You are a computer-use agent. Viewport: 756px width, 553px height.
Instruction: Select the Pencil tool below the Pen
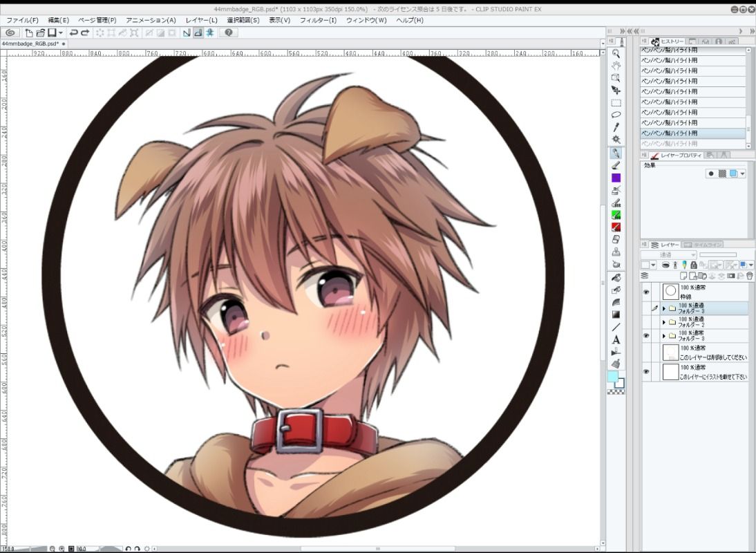[x=616, y=165]
